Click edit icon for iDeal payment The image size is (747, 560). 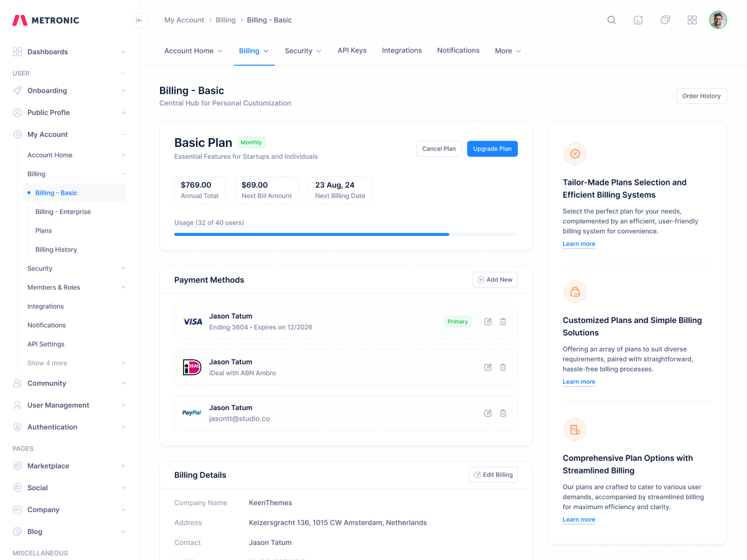pos(488,368)
